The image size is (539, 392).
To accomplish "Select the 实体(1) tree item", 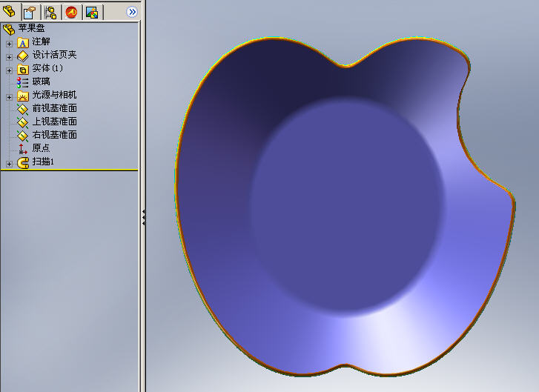I will 47,68.
